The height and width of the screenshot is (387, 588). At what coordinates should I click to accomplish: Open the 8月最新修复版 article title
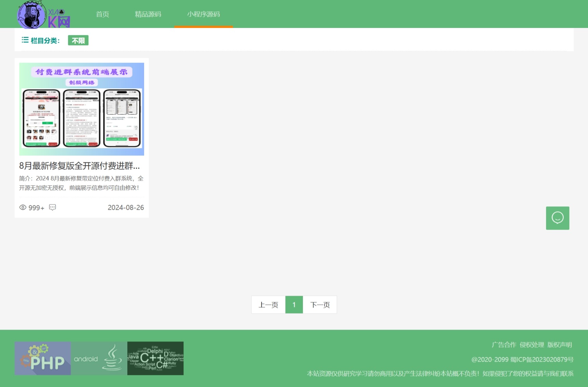coord(80,166)
